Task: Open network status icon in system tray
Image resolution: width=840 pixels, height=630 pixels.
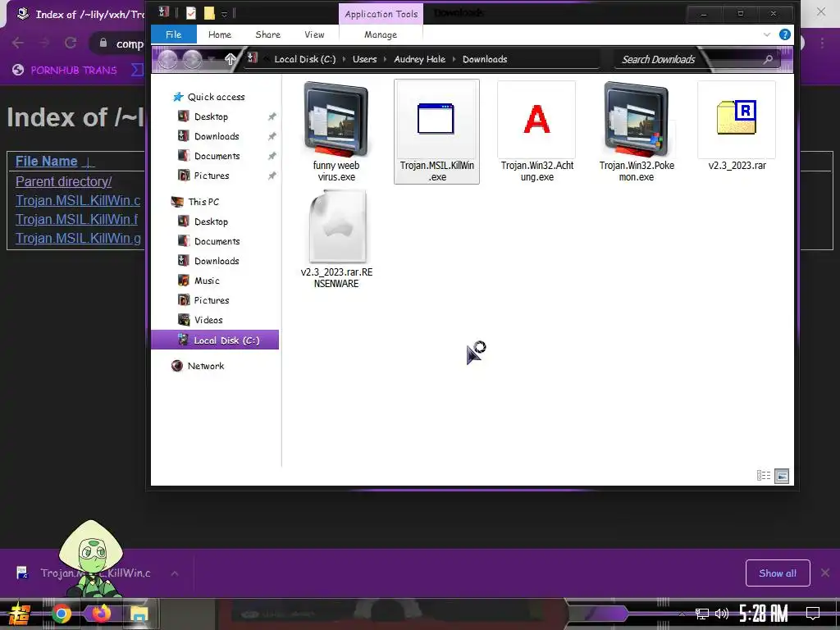Action: pyautogui.click(x=702, y=614)
